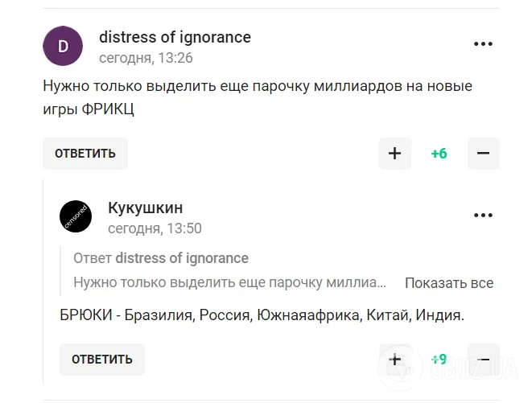Viewport: 532px width, 403px height.
Task: Open Кукушкин username link
Action: click(x=146, y=208)
